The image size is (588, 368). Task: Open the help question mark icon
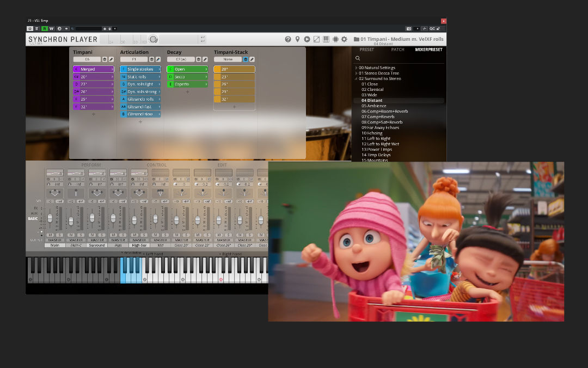pos(287,39)
